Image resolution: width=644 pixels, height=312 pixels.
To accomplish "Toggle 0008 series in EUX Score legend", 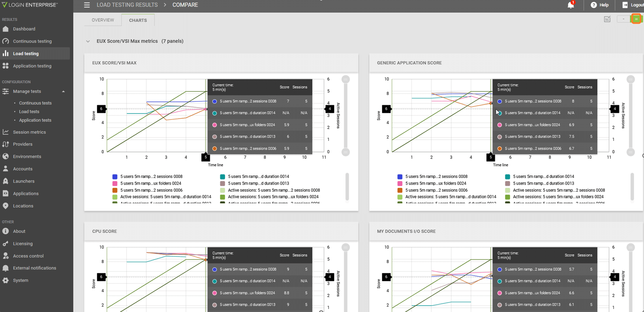I will [x=147, y=177].
